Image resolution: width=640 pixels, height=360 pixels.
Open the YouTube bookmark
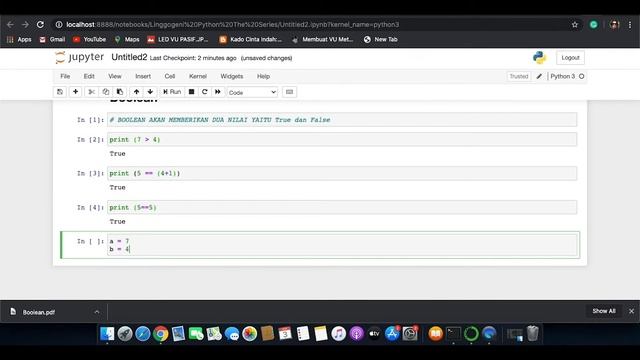pyautogui.click(x=89, y=40)
